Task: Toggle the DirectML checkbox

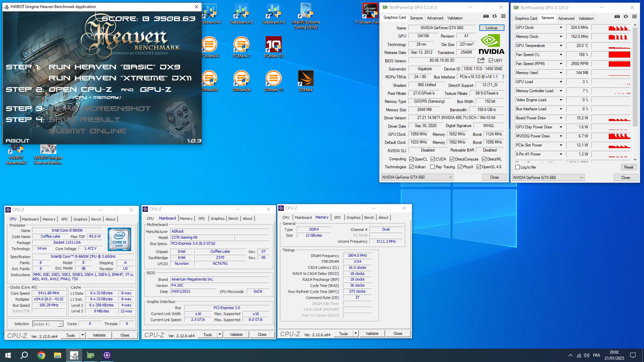Action: tap(484, 159)
